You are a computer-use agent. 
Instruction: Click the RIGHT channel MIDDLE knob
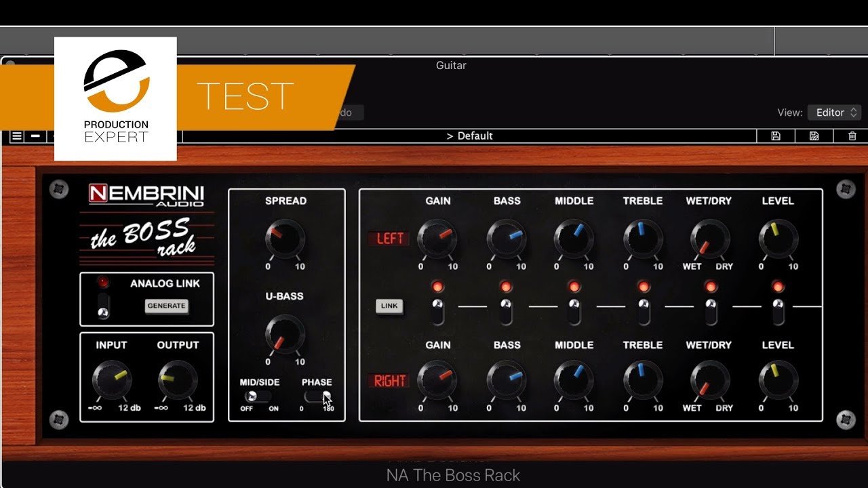tap(574, 380)
